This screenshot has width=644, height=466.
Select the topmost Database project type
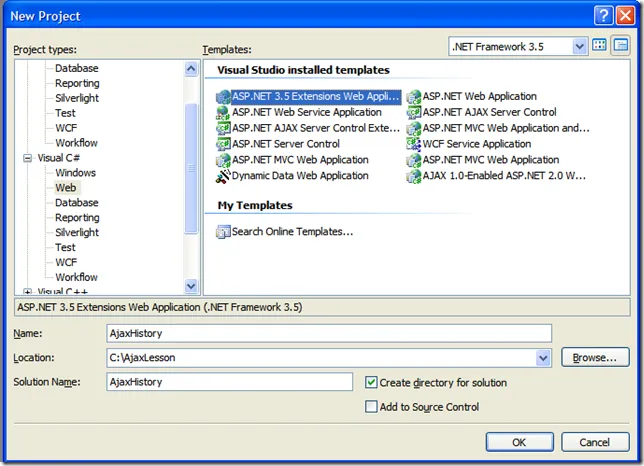[77, 68]
